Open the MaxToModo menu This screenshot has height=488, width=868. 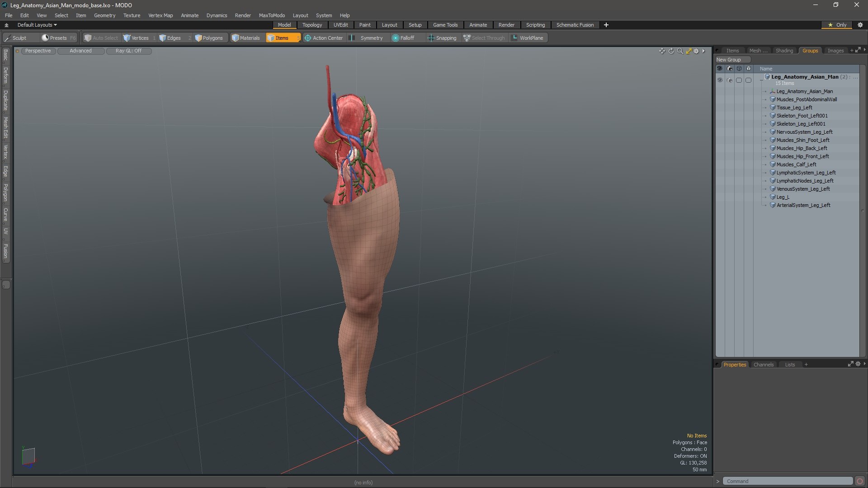(272, 15)
